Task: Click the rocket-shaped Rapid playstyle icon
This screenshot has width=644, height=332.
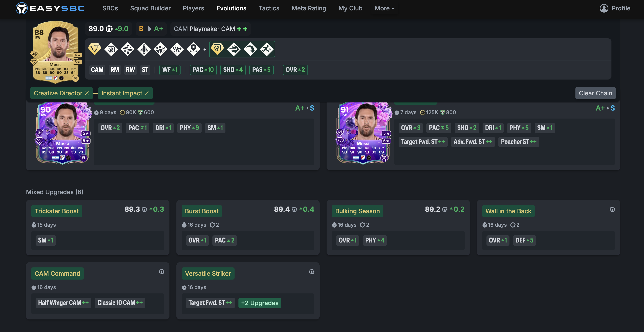Action: coord(144,49)
